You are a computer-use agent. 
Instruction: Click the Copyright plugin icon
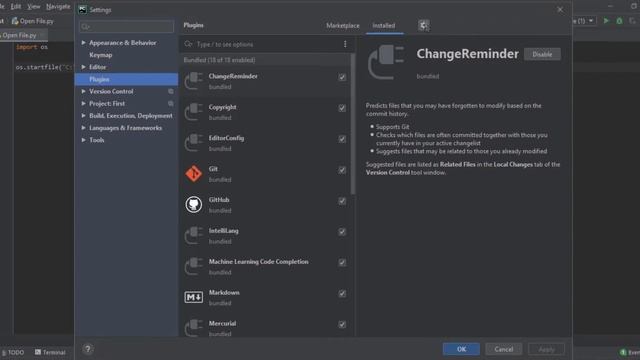tap(193, 112)
